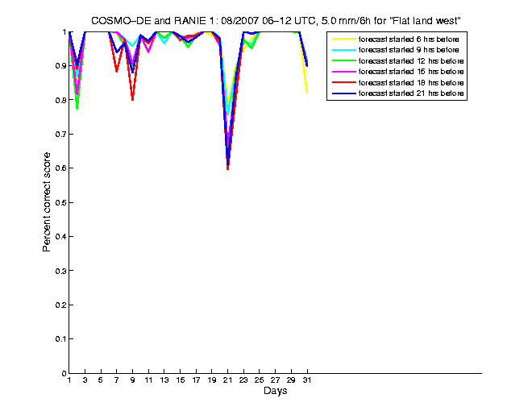The height and width of the screenshot is (419, 532).
Task: Click the 'Days' x-axis label
Action: [275, 391]
